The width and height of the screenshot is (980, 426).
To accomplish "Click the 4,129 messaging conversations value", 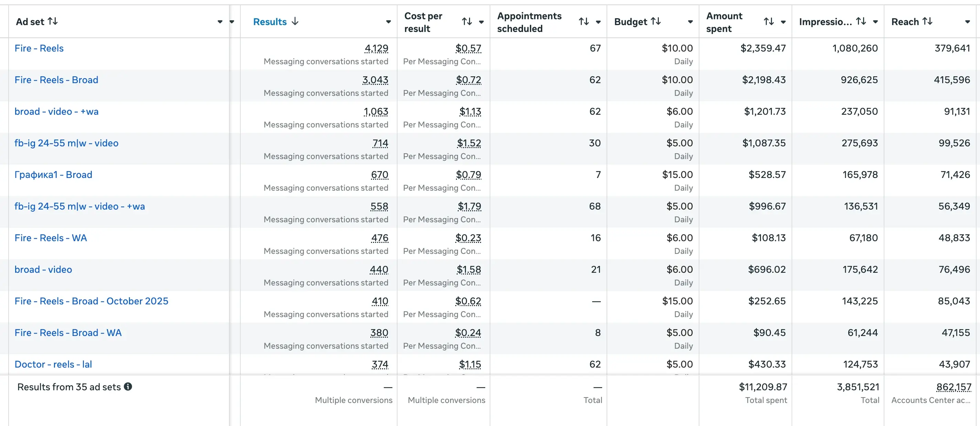I will tap(376, 48).
